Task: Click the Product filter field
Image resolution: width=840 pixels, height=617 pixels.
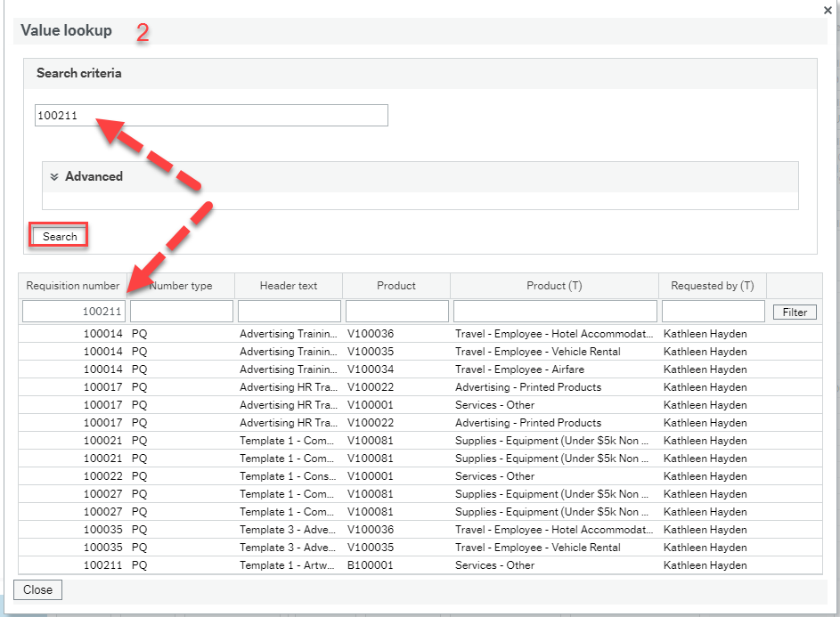Action: point(396,311)
